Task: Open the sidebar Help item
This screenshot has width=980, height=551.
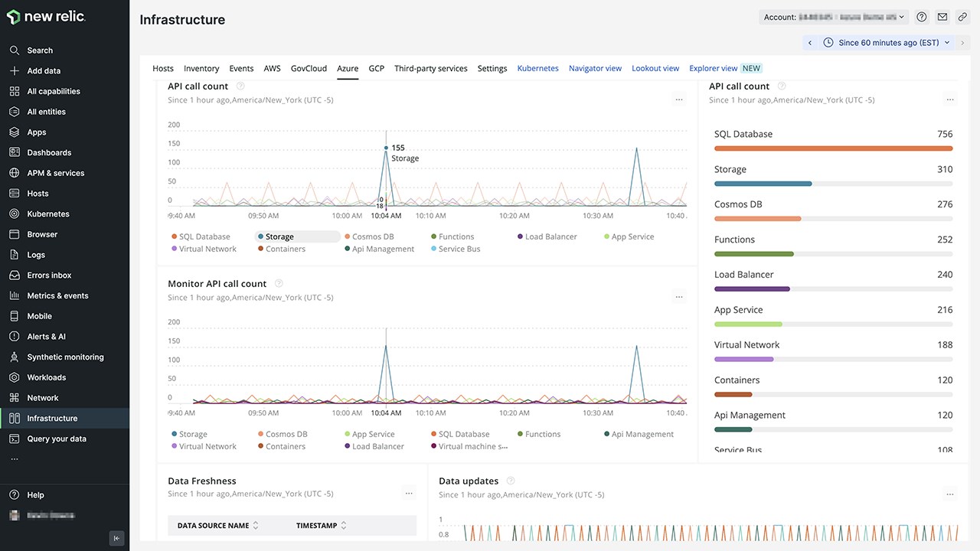Action: (35, 495)
